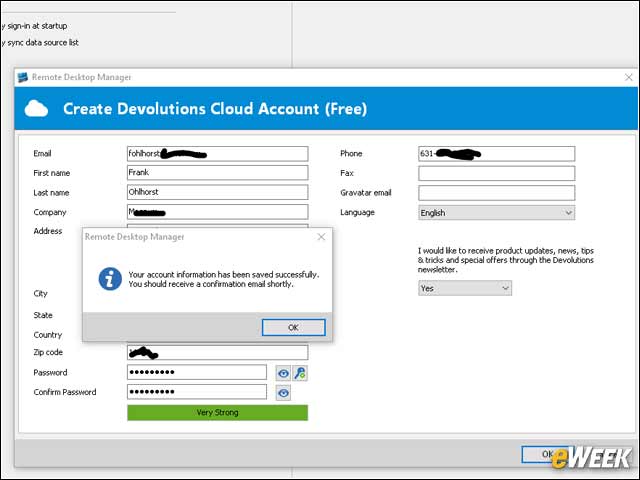Click the Zip code input field

(218, 352)
